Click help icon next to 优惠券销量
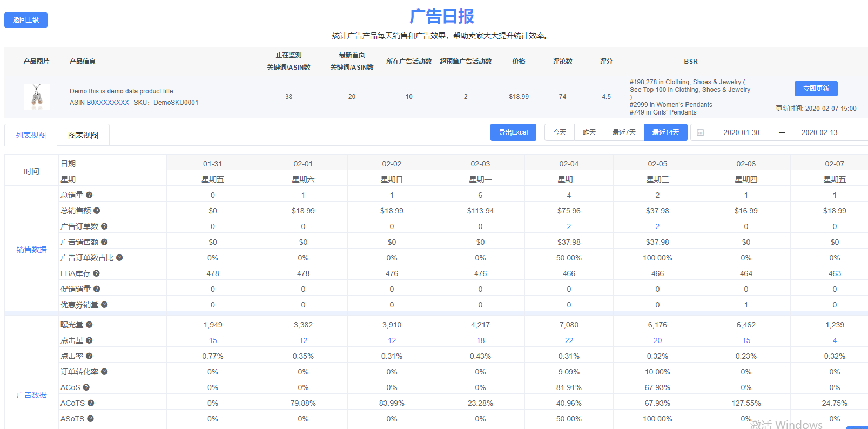The width and height of the screenshot is (868, 429). pos(104,305)
